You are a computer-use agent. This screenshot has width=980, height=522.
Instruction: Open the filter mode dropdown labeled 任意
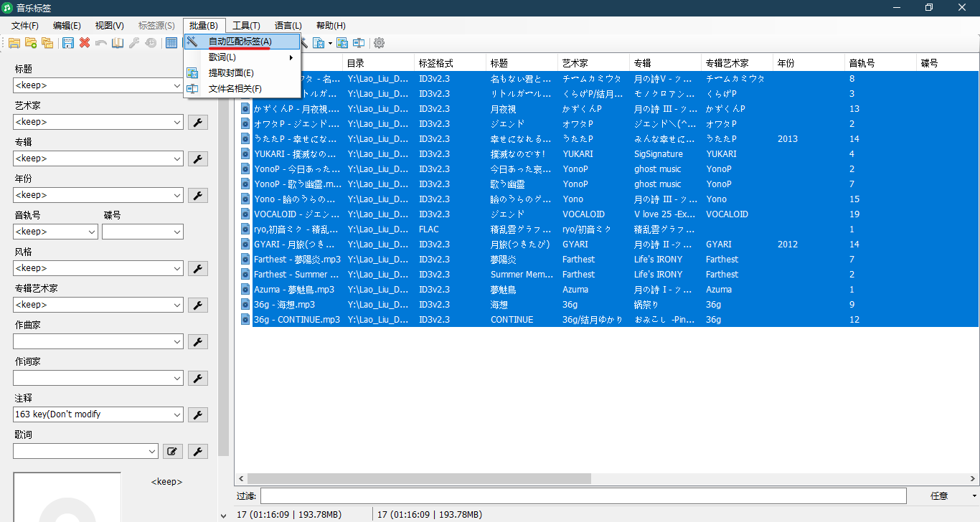point(974,496)
